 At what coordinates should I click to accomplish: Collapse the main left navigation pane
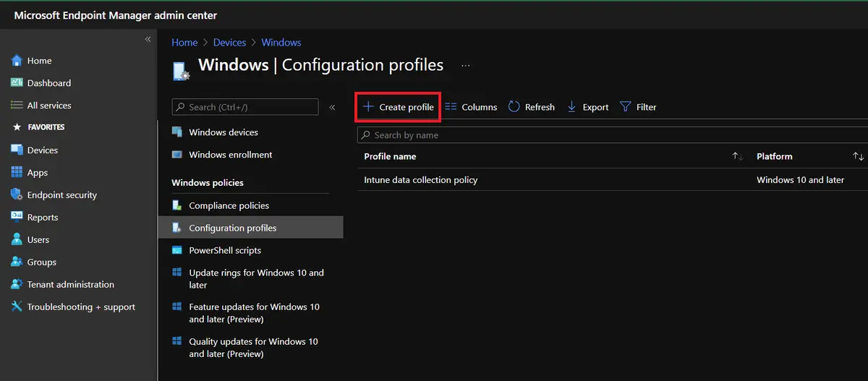coord(148,39)
